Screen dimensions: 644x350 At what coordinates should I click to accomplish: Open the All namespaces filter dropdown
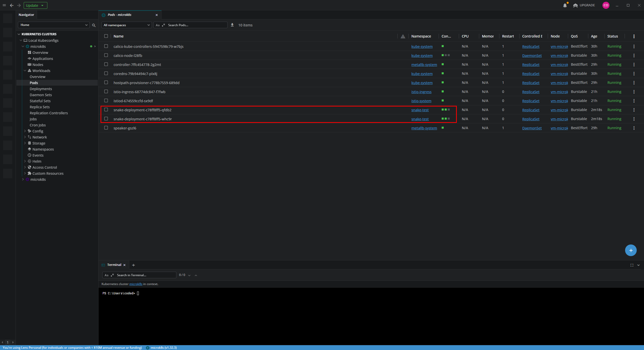tap(126, 25)
